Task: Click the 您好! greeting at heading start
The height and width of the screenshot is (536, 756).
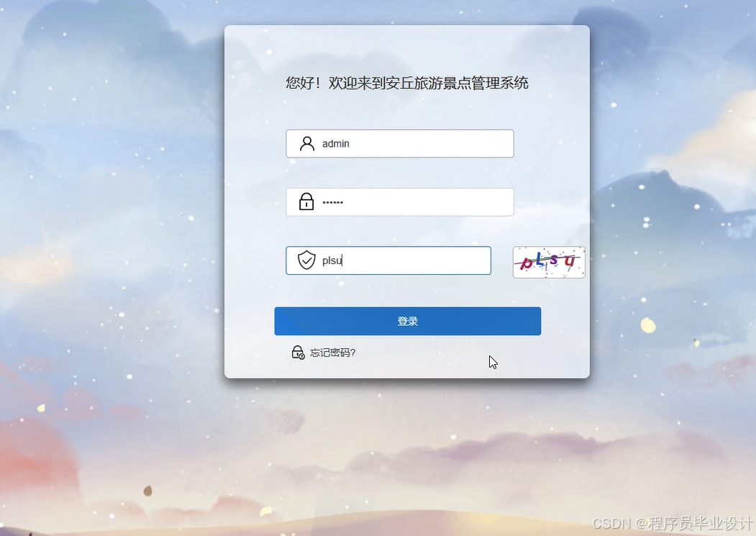Action: tap(302, 83)
